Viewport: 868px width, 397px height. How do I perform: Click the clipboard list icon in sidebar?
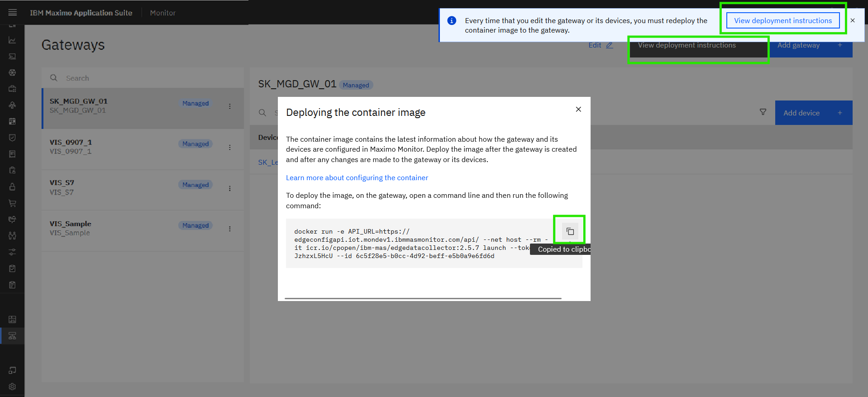click(12, 285)
